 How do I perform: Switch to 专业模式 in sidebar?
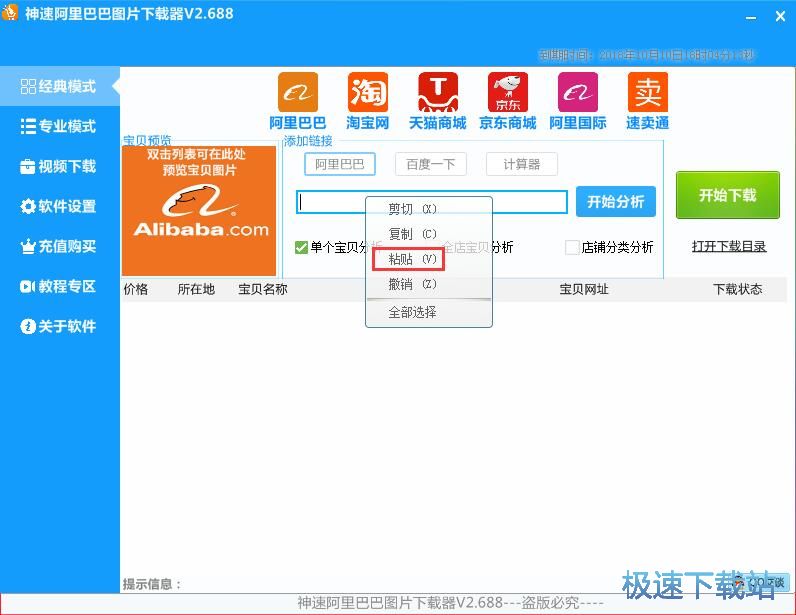point(58,126)
